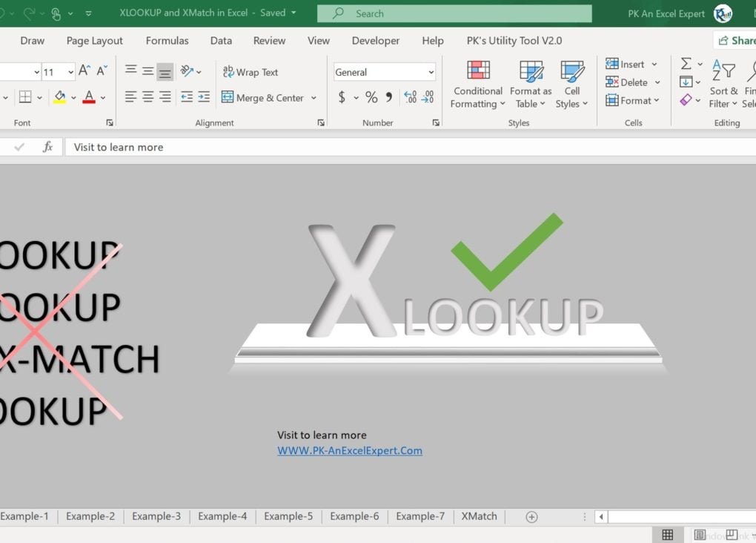Increase the font size
756x543 pixels.
84,71
